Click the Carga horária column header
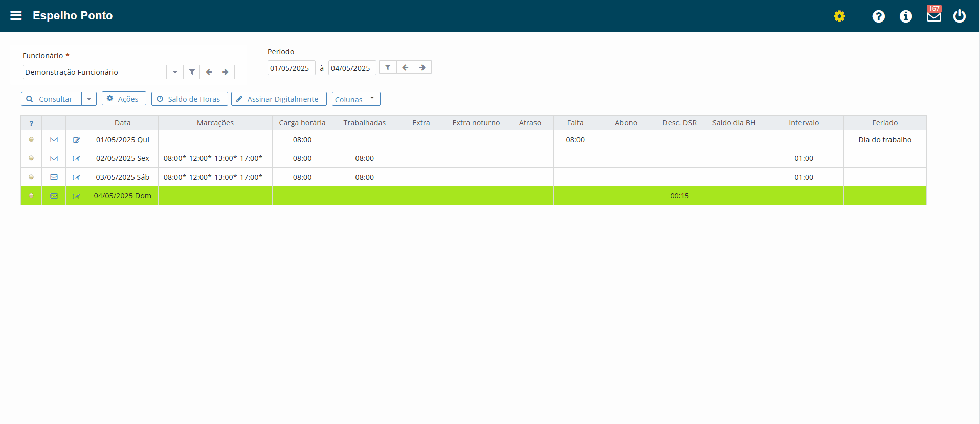The width and height of the screenshot is (980, 424). [x=302, y=123]
